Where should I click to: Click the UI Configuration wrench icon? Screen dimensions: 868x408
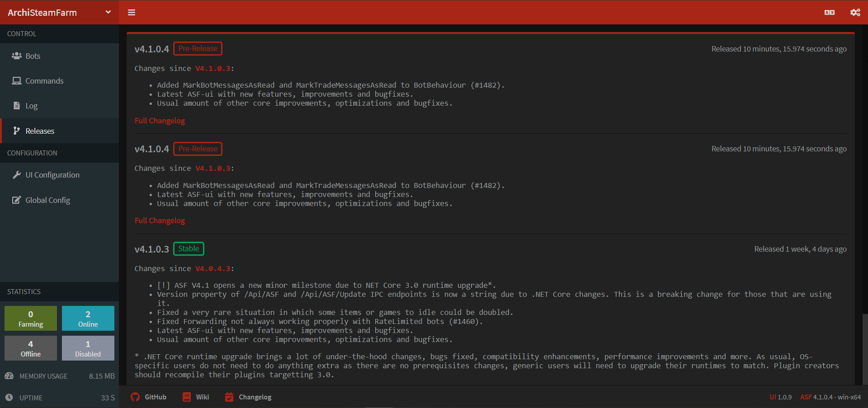[x=17, y=175]
